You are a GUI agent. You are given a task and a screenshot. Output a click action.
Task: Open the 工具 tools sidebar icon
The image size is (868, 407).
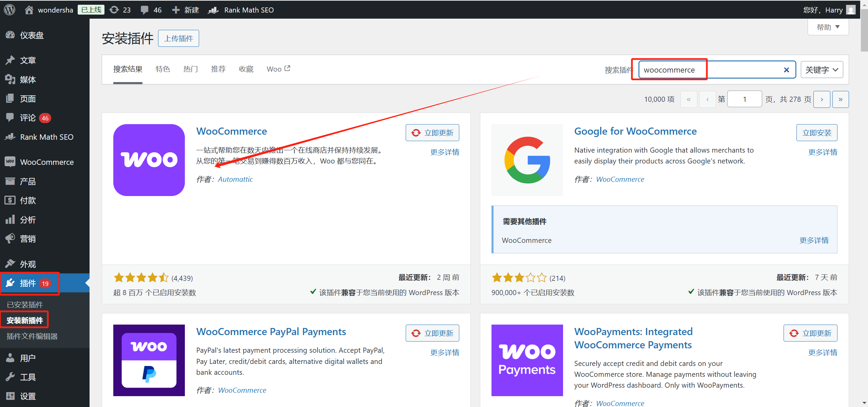[x=10, y=376]
